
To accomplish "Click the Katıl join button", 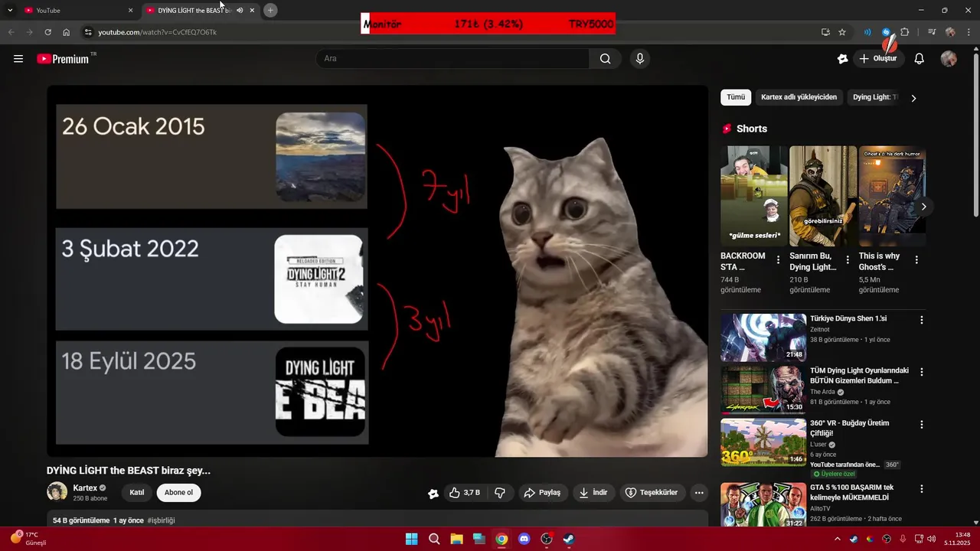I will pyautogui.click(x=136, y=493).
